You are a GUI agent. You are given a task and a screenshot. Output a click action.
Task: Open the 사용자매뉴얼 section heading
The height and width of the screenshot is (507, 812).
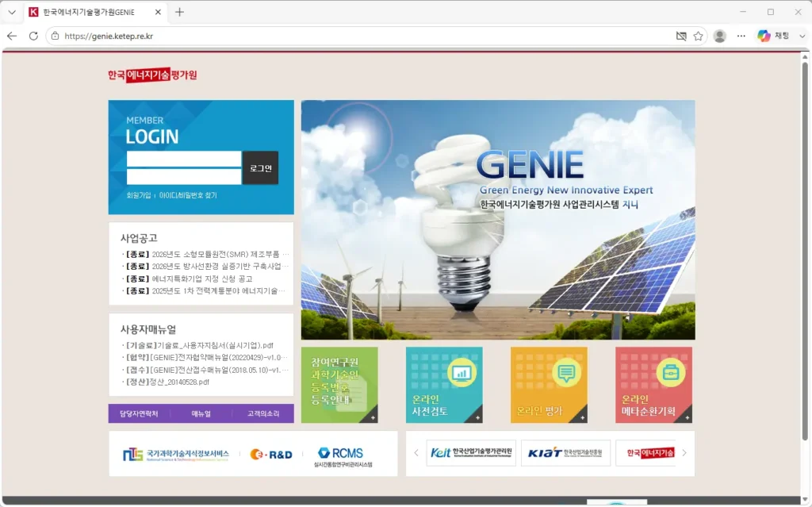pos(148,329)
